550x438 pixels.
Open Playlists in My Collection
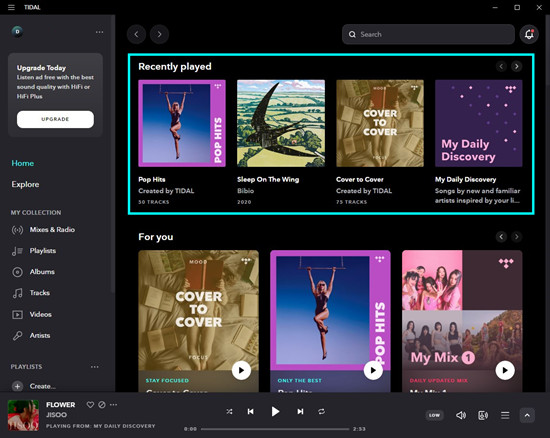tap(43, 251)
